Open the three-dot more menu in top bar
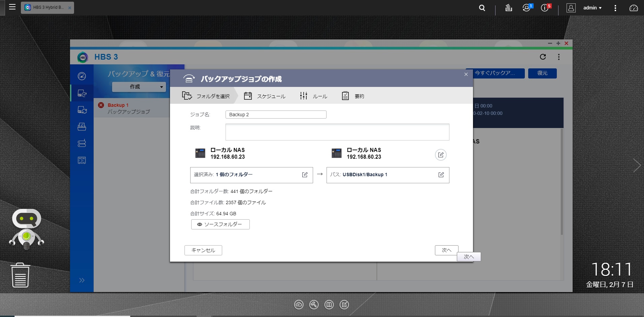The image size is (644, 317). point(615,8)
